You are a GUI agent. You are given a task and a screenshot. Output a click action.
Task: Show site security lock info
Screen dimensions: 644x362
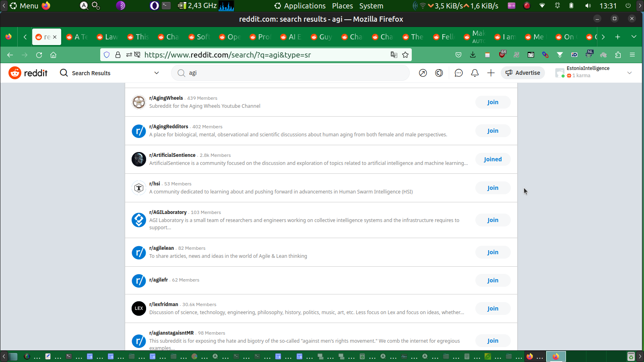point(118,55)
